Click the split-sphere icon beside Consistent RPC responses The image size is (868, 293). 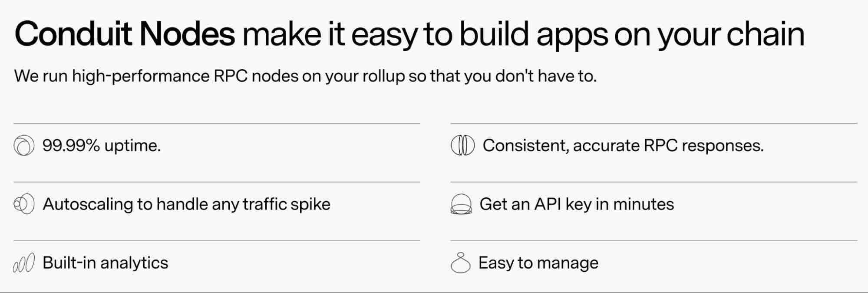click(x=462, y=145)
